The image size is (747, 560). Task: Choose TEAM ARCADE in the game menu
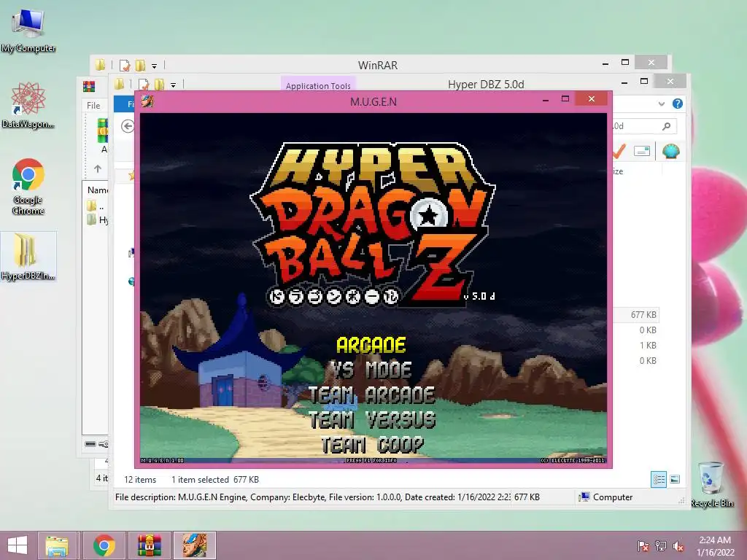[x=371, y=394]
